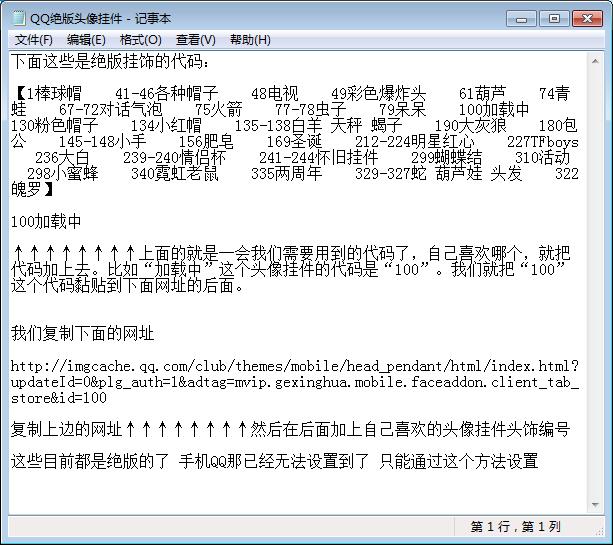This screenshot has width=613, height=545.
Task: Click the text 236大白
Action: coord(62,158)
